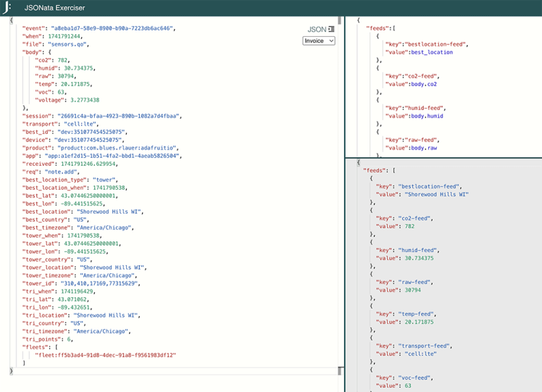Screen dimensions: 542x392
Task: Click the "feeds" key in the expression editor
Action: tap(378, 28)
